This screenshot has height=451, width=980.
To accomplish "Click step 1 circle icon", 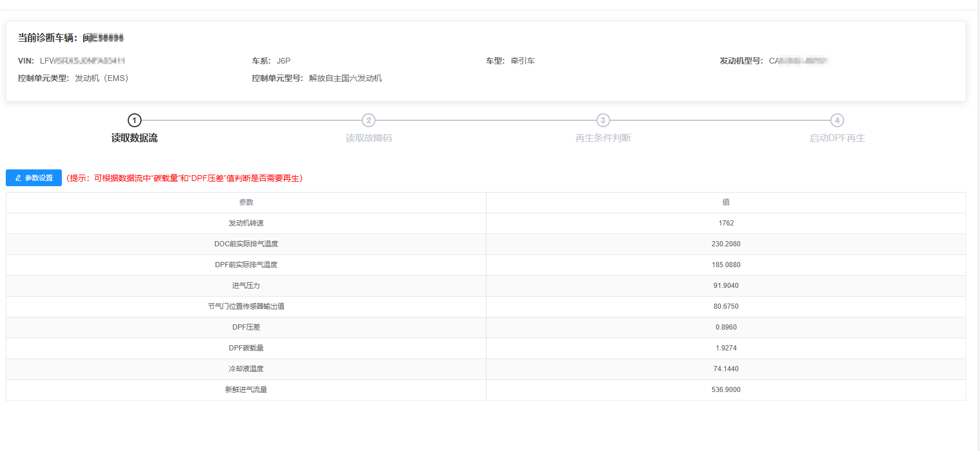I will (x=135, y=120).
